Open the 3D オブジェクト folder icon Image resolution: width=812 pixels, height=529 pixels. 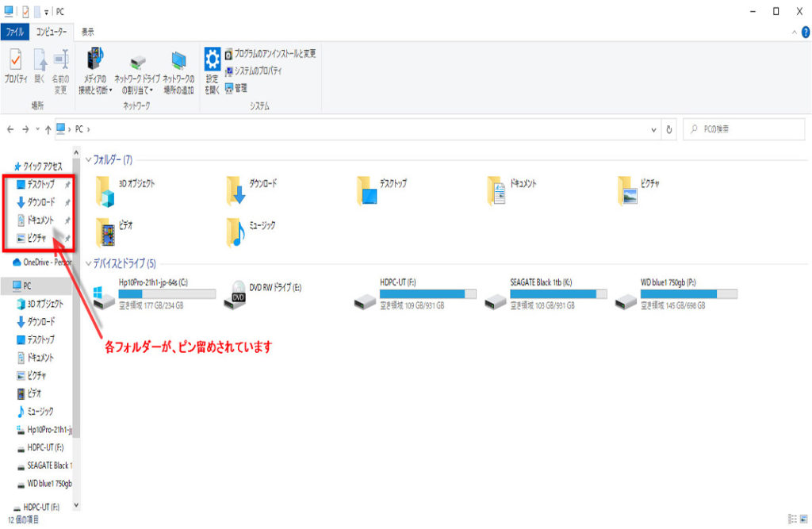[105, 190]
